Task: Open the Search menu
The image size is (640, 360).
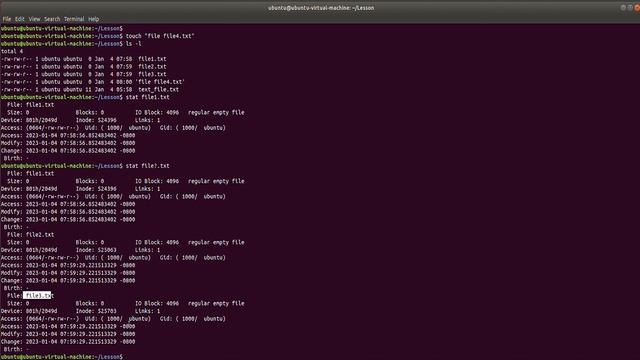Action: point(52,19)
